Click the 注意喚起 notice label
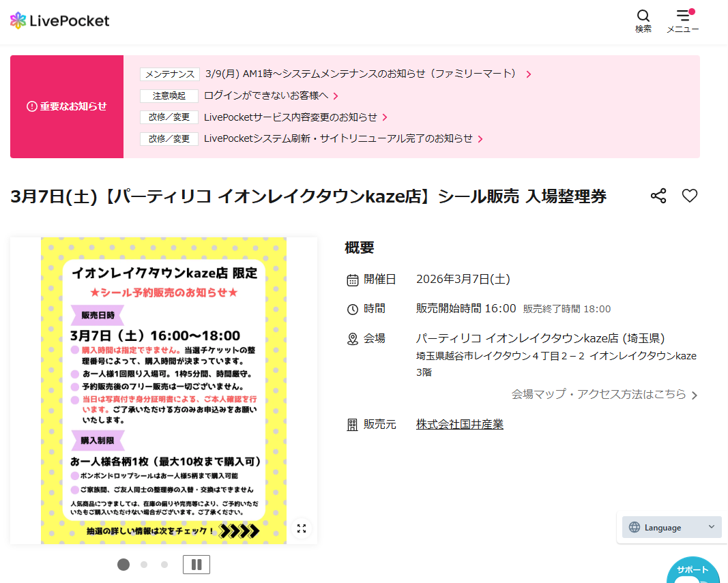The width and height of the screenshot is (728, 583). click(x=169, y=95)
